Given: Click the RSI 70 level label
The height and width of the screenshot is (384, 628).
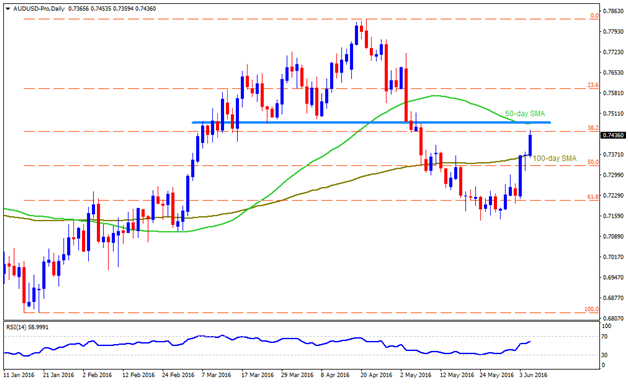Looking at the screenshot, I should (x=605, y=337).
